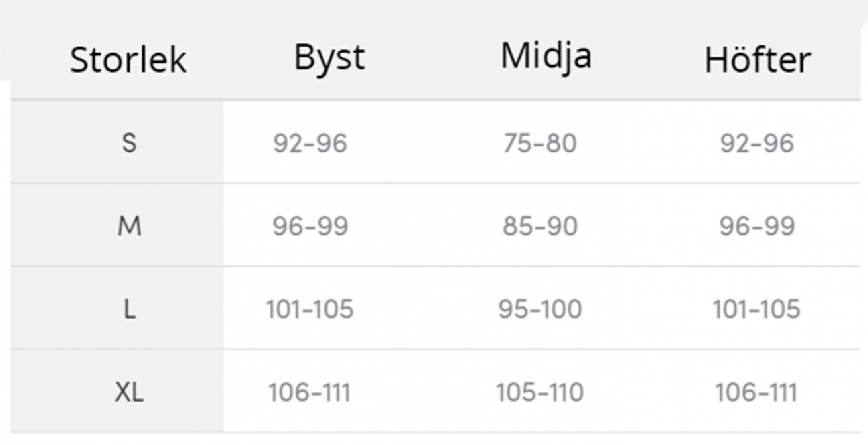Click the S waist value 75-80

coord(539,143)
